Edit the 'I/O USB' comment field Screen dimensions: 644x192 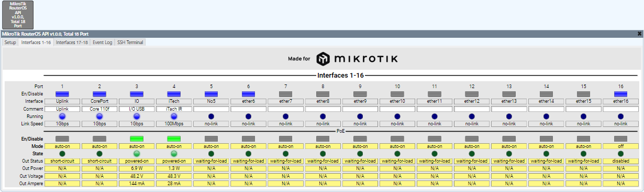click(137, 109)
